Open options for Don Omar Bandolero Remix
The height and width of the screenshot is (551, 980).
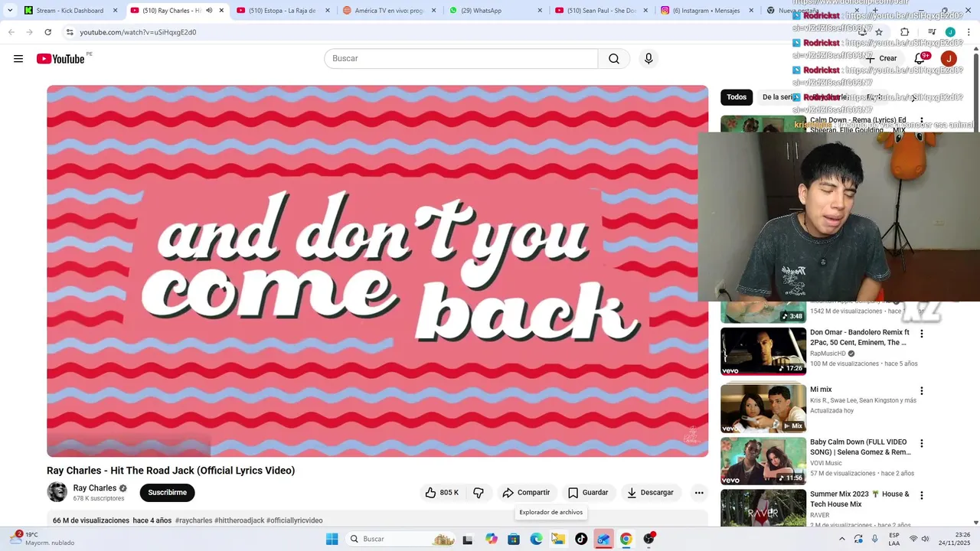pyautogui.click(x=922, y=334)
